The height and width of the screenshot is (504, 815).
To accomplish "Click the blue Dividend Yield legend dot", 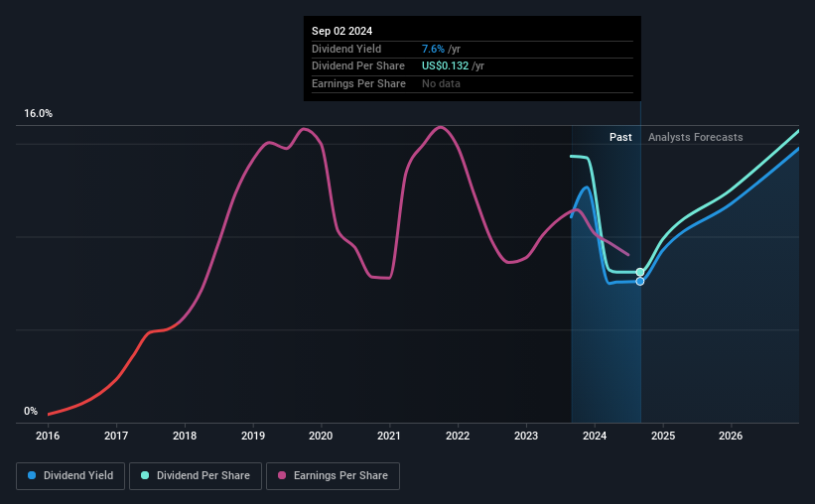I will point(32,475).
